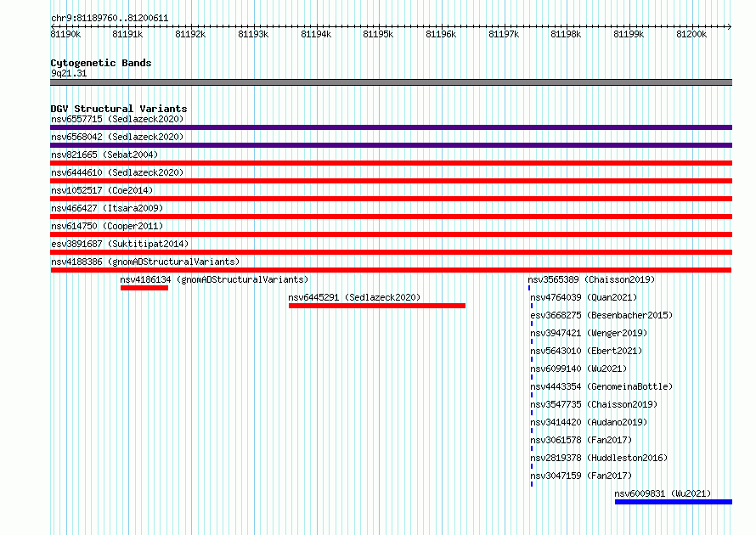Click the 81190k ruler label

tap(65, 34)
